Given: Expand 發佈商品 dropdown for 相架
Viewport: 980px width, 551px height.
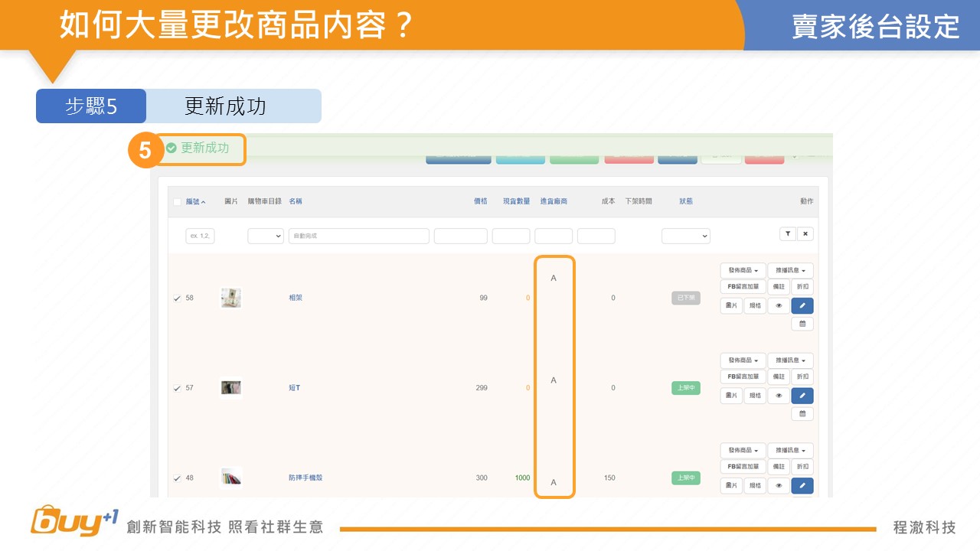Looking at the screenshot, I should click(x=743, y=271).
